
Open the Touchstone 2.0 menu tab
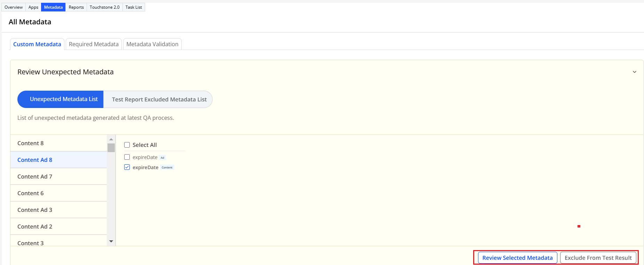(x=104, y=7)
